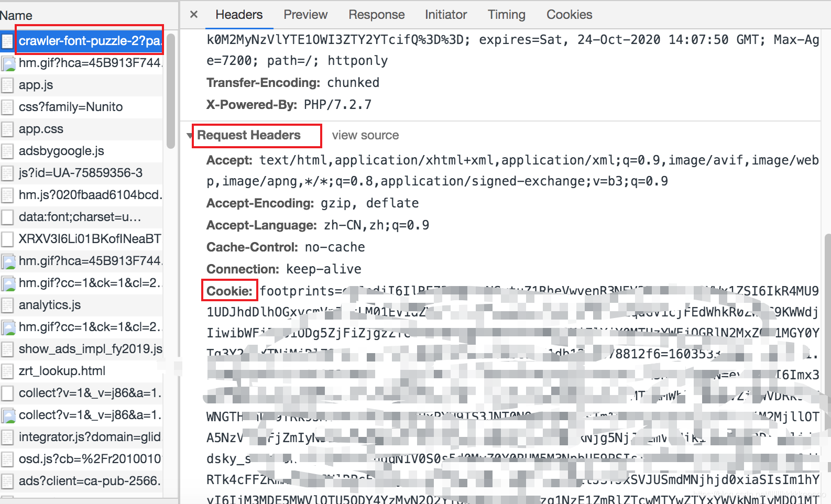Open the Preview tab
Image resolution: width=831 pixels, height=504 pixels.
305,15
